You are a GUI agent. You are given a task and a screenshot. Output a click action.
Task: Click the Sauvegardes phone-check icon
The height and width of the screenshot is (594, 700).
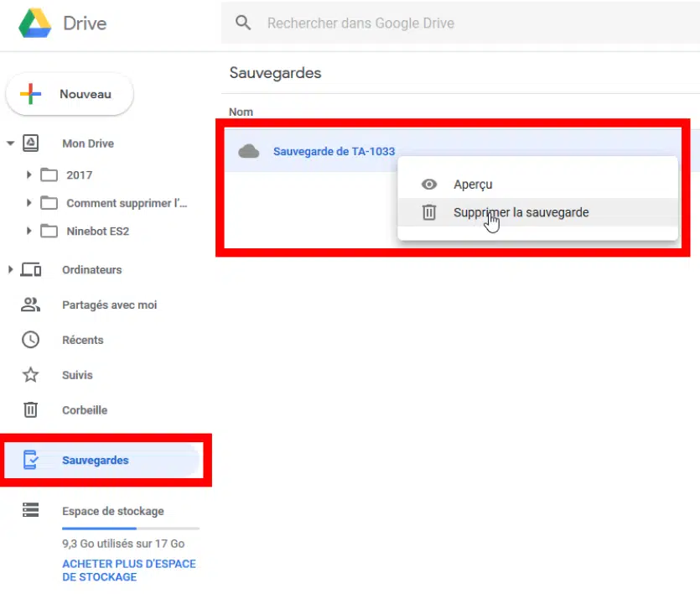[30, 460]
